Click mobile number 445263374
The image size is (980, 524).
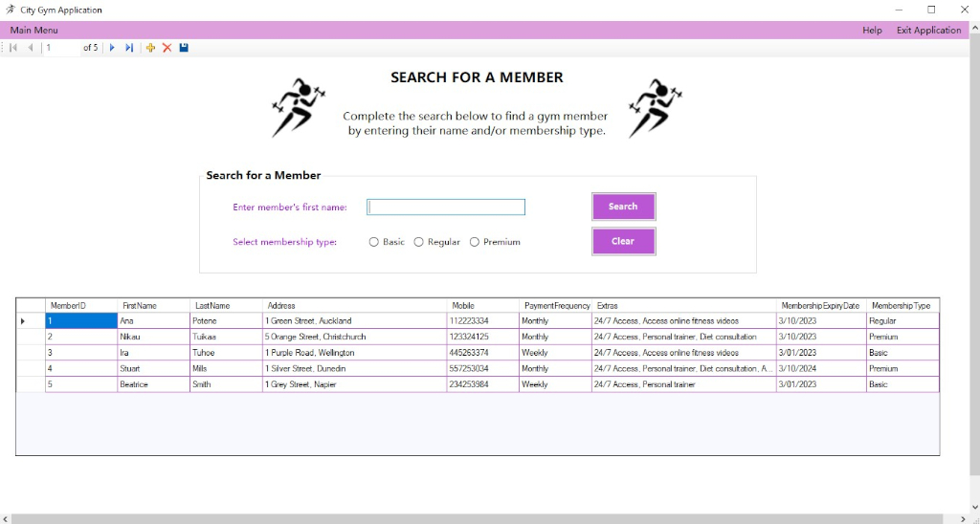click(482, 353)
